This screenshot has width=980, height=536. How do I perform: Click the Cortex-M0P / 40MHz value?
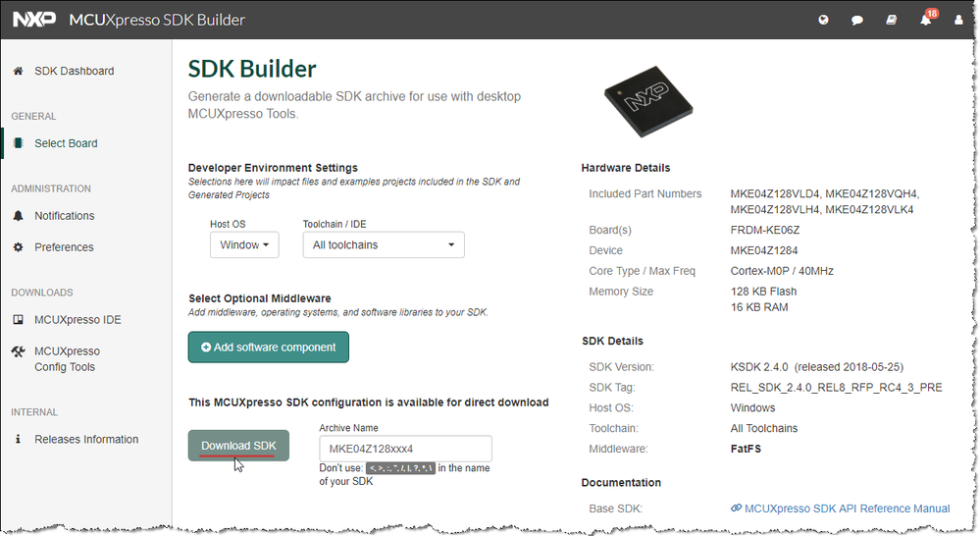(x=782, y=271)
